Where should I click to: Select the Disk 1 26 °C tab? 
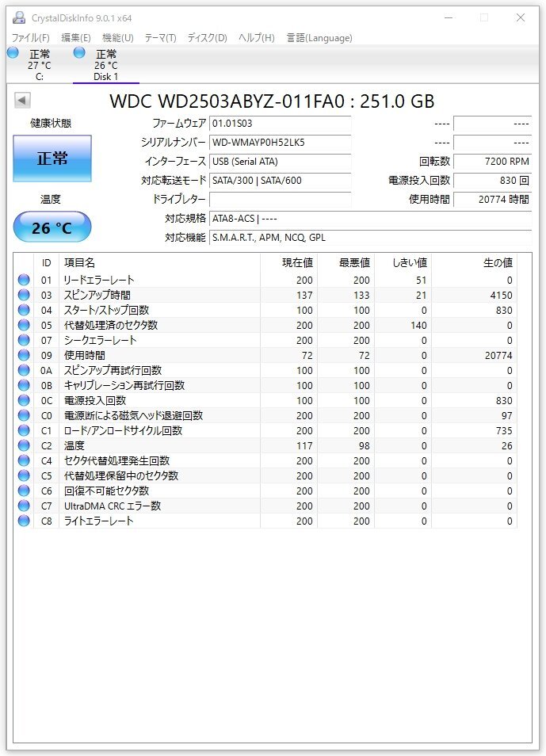[x=105, y=65]
